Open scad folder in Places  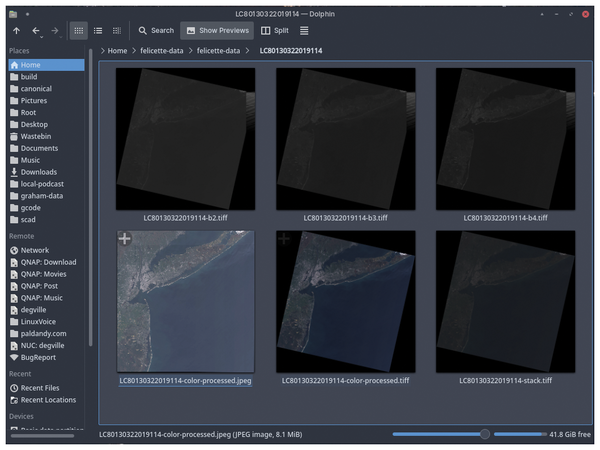pyautogui.click(x=46, y=220)
